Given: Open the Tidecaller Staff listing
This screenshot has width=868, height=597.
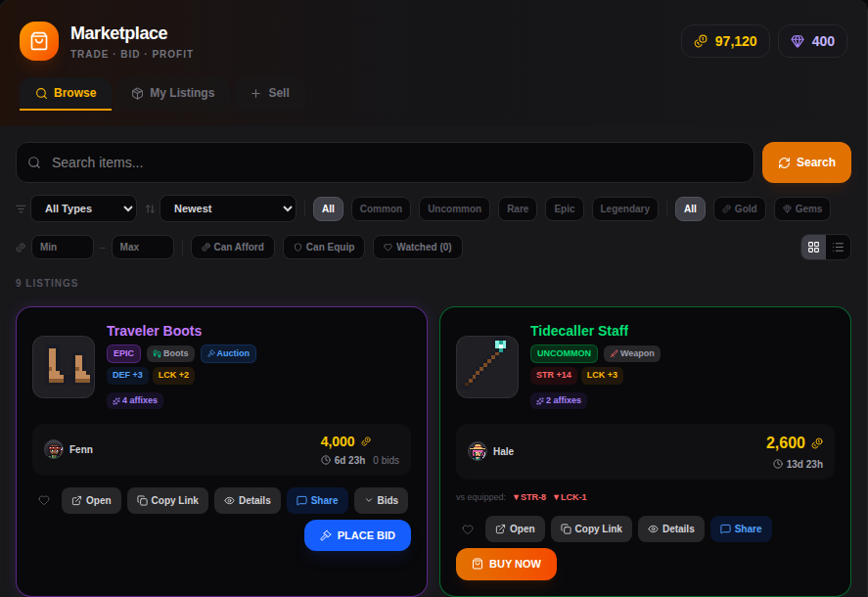Looking at the screenshot, I should (515, 528).
